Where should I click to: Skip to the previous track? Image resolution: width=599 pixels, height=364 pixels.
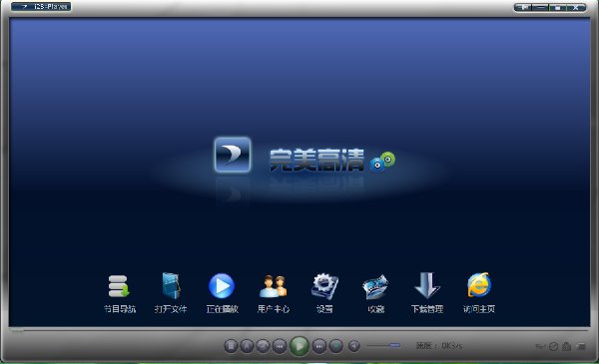(x=280, y=346)
